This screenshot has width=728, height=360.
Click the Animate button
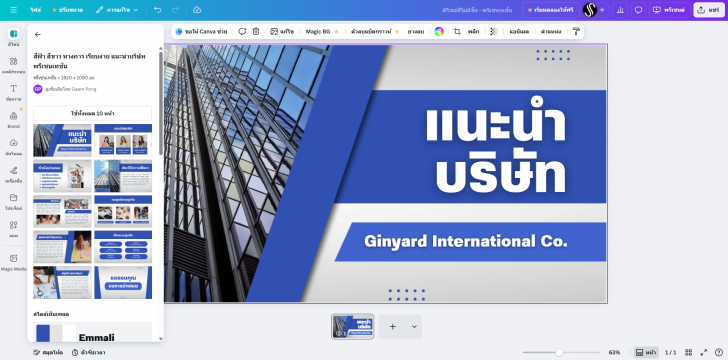pyautogui.click(x=519, y=32)
